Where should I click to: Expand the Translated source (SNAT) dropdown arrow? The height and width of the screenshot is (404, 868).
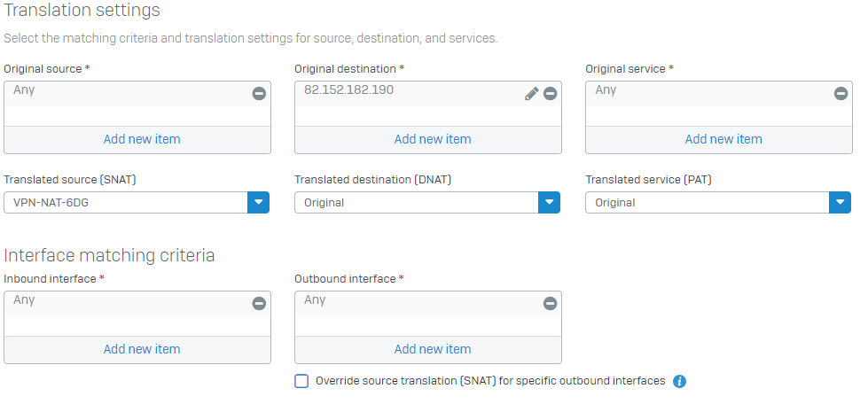259,203
